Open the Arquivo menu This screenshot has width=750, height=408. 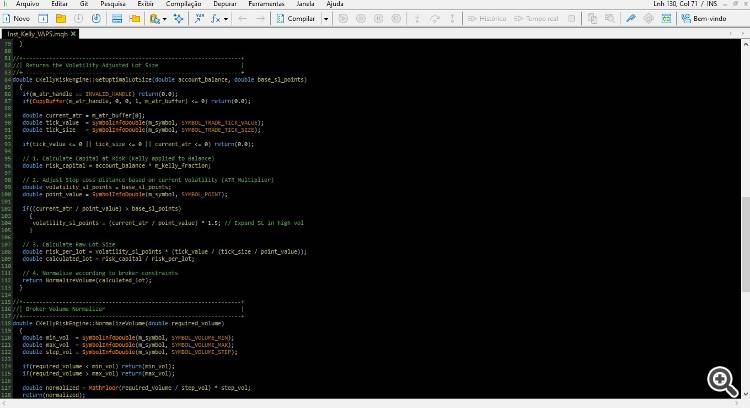coord(27,4)
